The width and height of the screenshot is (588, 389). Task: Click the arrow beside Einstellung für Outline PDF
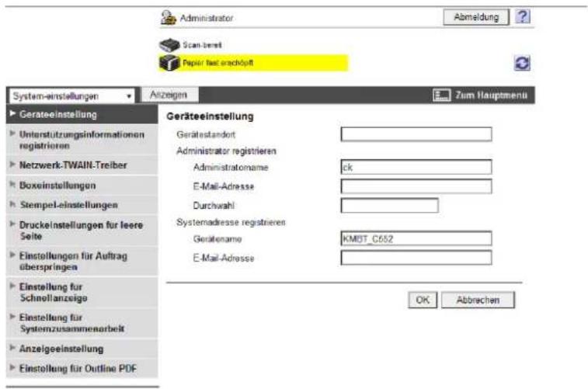[x=12, y=367]
